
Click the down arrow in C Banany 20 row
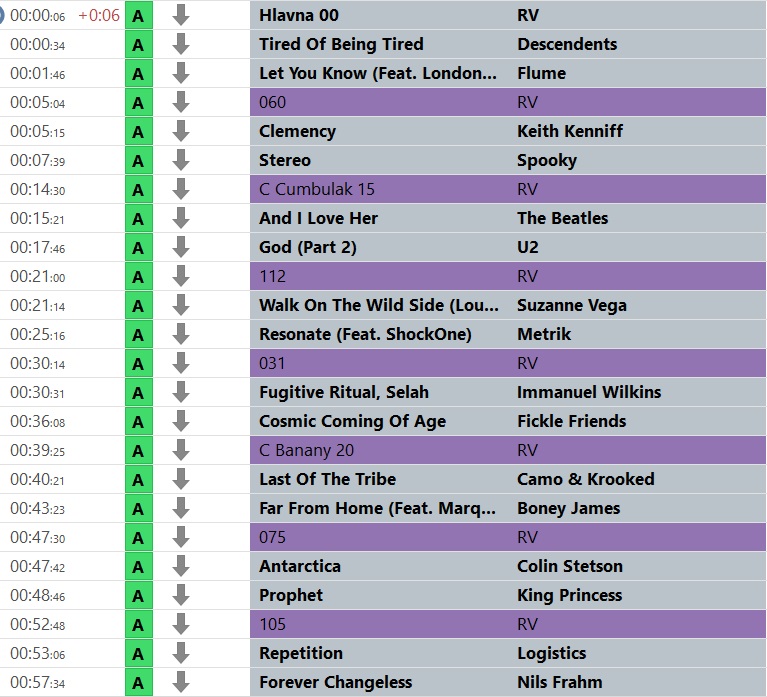pyautogui.click(x=180, y=450)
